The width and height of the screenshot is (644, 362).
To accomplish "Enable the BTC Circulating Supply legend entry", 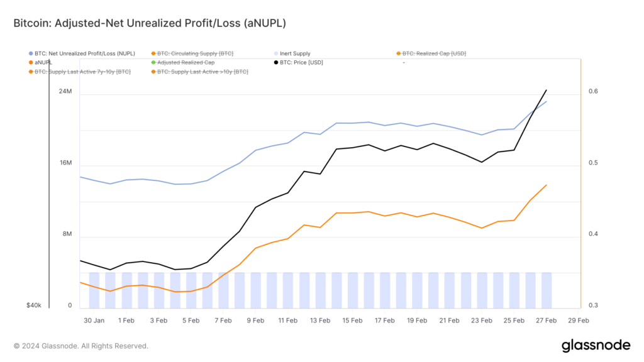I will [x=192, y=53].
